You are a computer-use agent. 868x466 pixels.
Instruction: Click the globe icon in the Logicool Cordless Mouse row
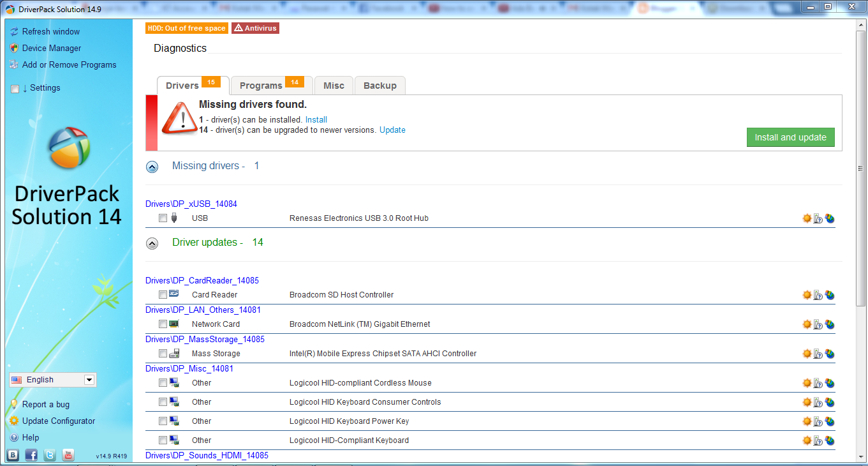(830, 383)
